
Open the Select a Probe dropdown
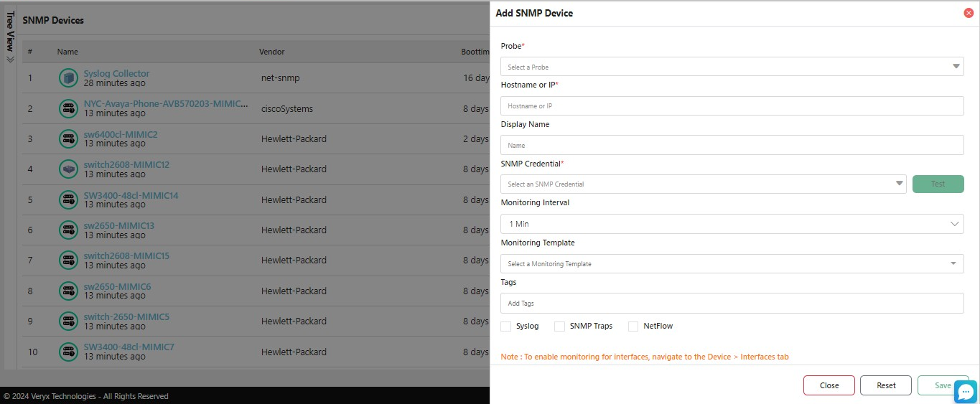(732, 67)
